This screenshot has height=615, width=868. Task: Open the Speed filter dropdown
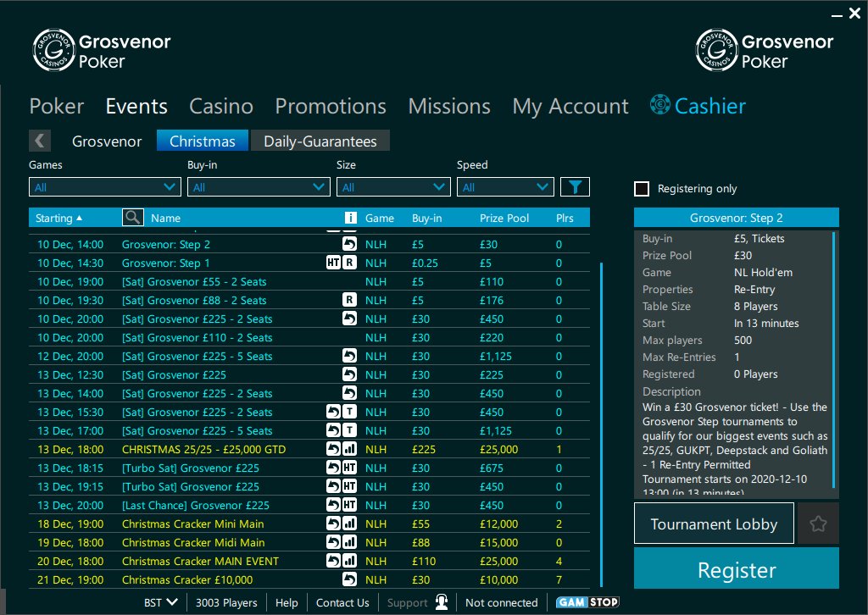[505, 187]
